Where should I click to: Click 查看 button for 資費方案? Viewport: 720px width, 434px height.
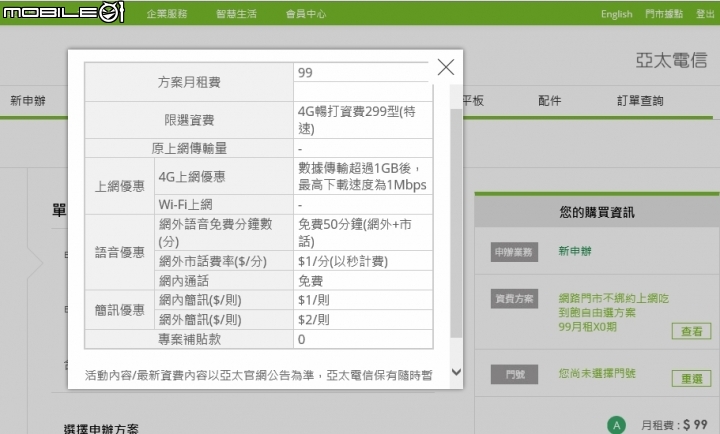(692, 331)
